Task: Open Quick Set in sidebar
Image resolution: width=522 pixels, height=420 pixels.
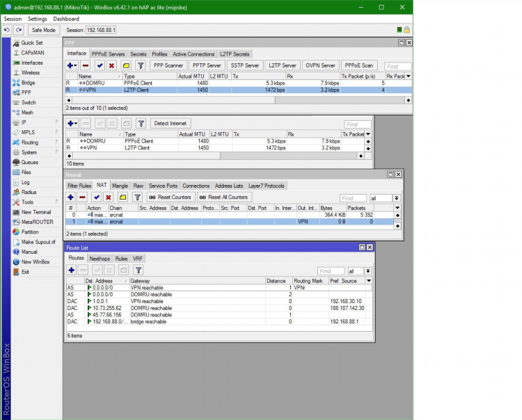Action: [x=32, y=42]
